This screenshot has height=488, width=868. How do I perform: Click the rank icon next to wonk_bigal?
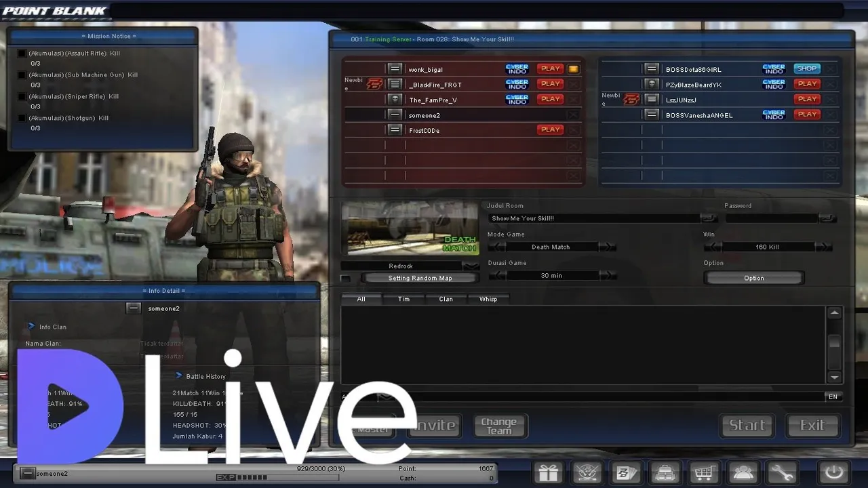click(x=395, y=69)
